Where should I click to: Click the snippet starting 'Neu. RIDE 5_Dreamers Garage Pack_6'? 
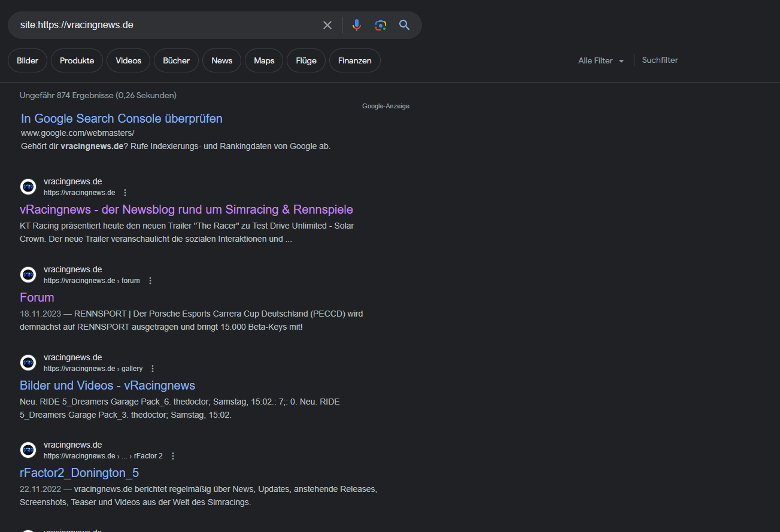point(180,408)
